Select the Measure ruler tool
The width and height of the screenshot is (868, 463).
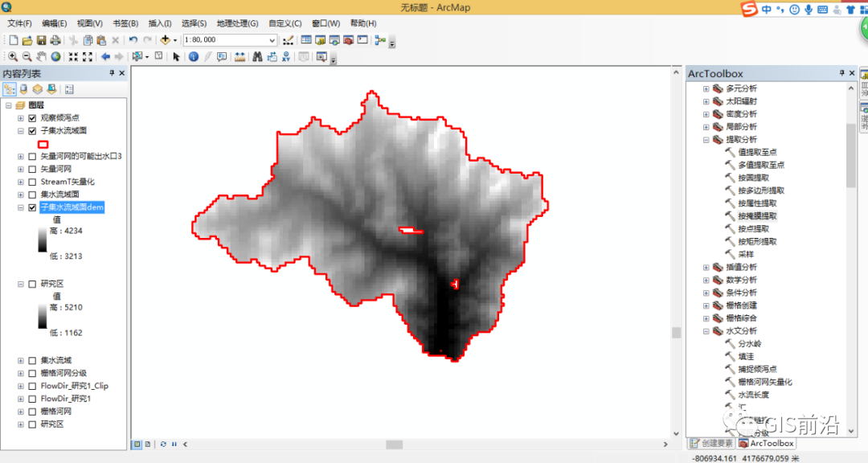(240, 56)
